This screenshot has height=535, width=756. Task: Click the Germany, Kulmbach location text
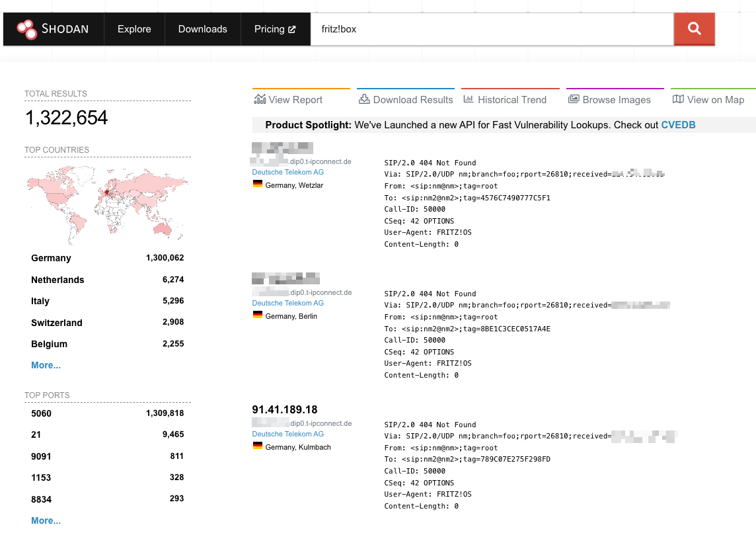tap(298, 447)
